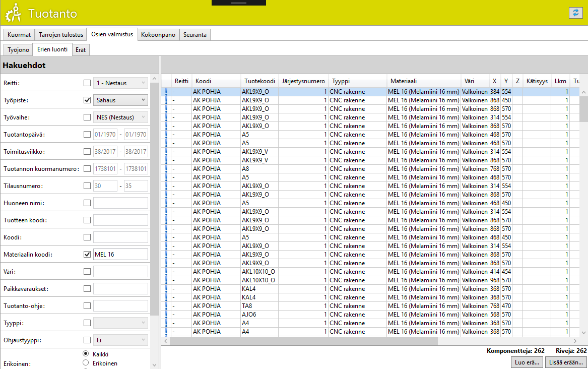Image resolution: width=588 pixels, height=369 pixels.
Task: Uncheck the Työpiste filter checkbox
Action: [87, 100]
